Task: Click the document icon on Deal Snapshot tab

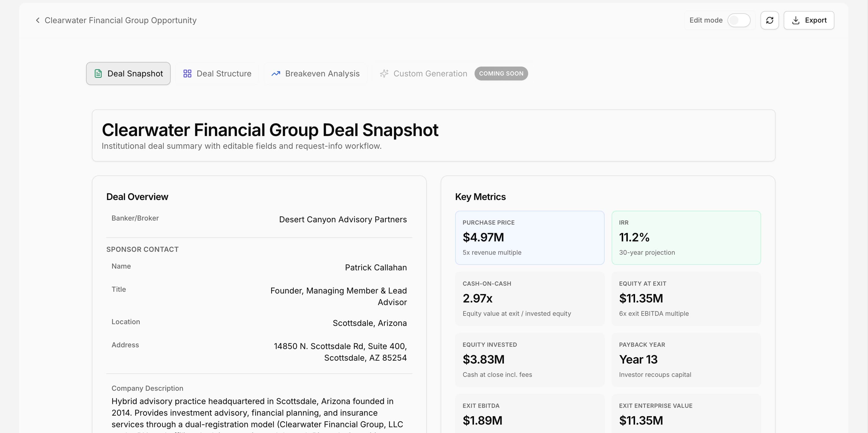Action: pyautogui.click(x=98, y=74)
